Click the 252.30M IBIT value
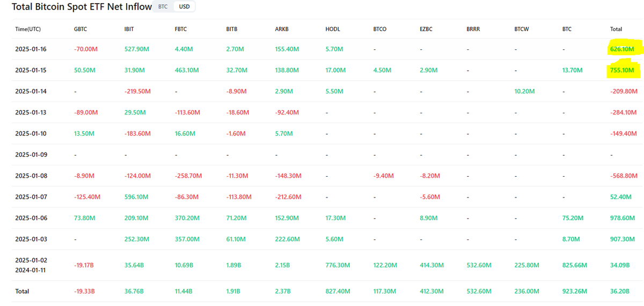Image resolution: width=644 pixels, height=306 pixels. pyautogui.click(x=136, y=239)
